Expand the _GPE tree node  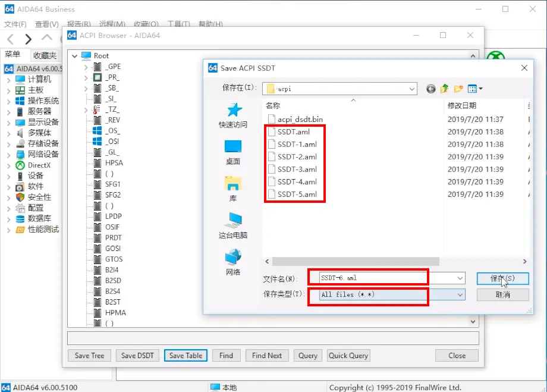tap(86, 67)
